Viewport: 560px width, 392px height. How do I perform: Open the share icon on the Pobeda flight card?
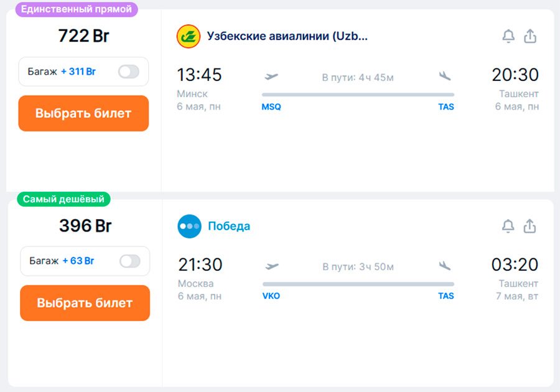tap(530, 226)
